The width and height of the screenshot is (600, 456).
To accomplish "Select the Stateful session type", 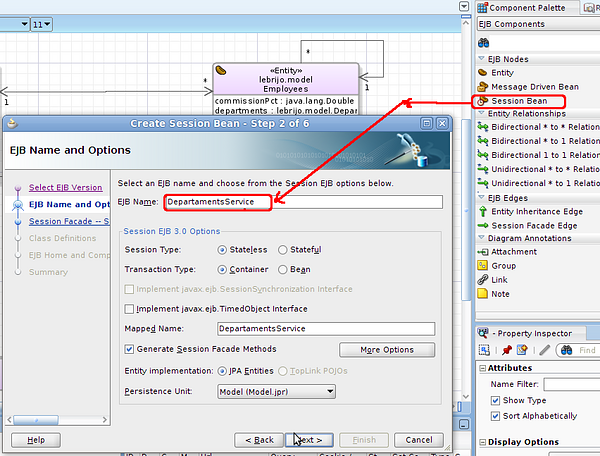I will (283, 250).
